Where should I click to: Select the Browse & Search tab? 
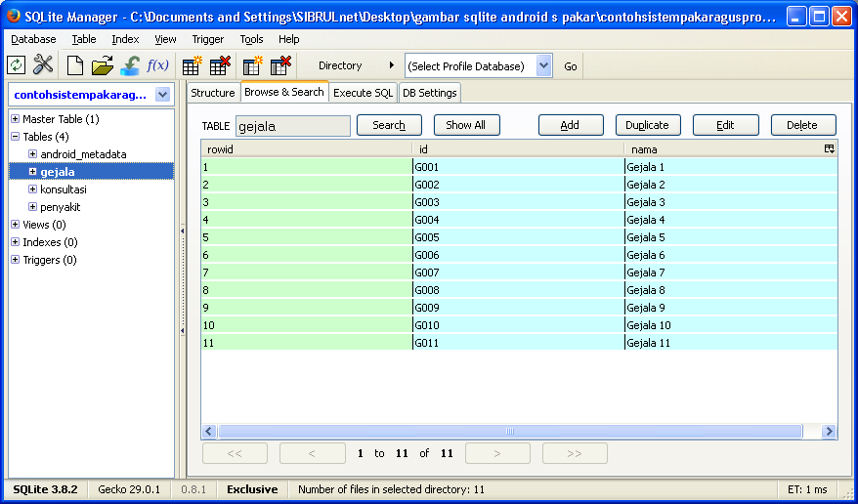(284, 92)
